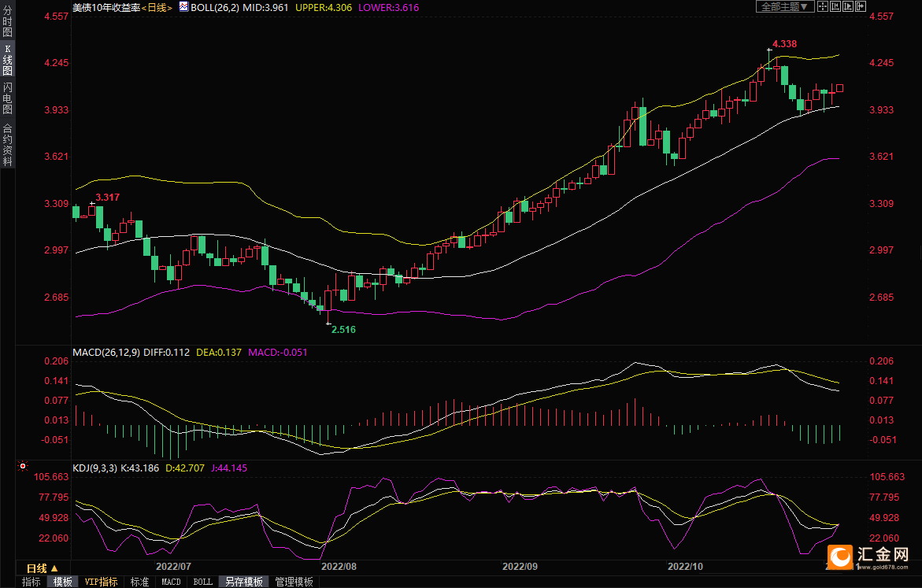Click the MID:3.961 value
Viewport: 922px width, 588px height.
(266, 8)
